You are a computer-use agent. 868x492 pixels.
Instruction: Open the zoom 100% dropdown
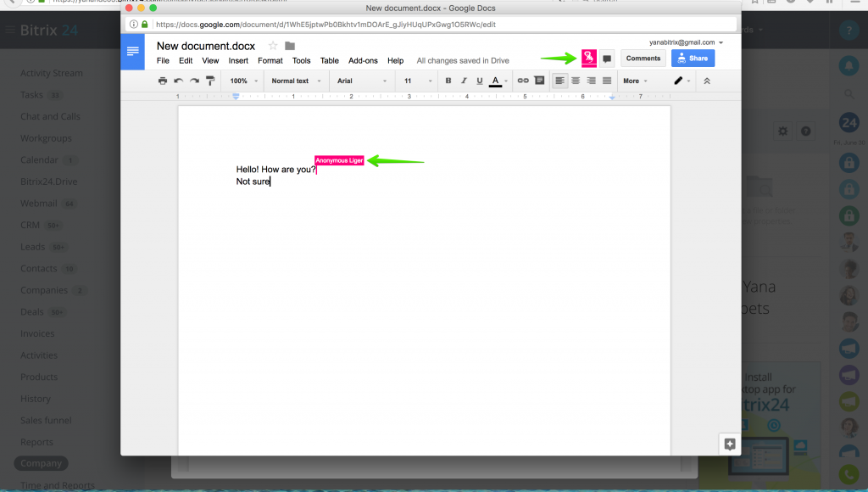pos(243,81)
